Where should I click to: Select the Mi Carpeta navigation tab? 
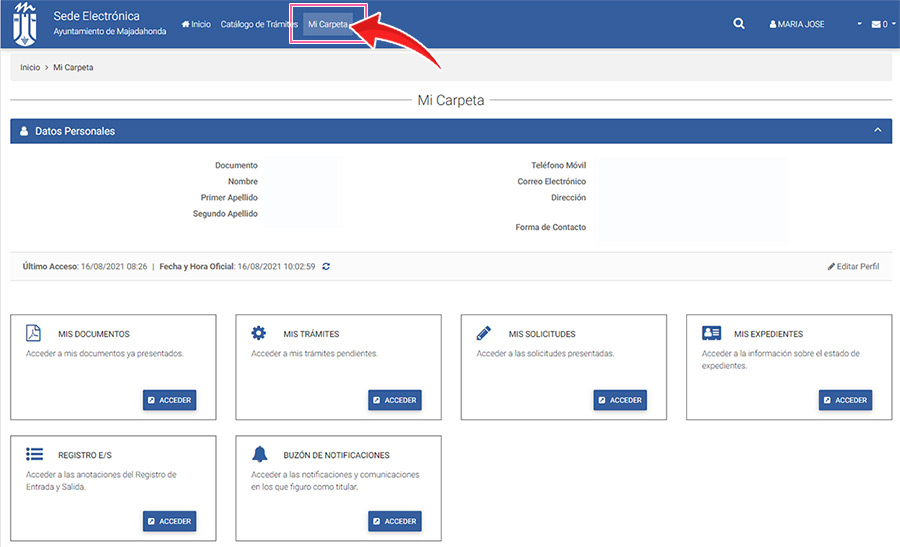click(x=328, y=24)
